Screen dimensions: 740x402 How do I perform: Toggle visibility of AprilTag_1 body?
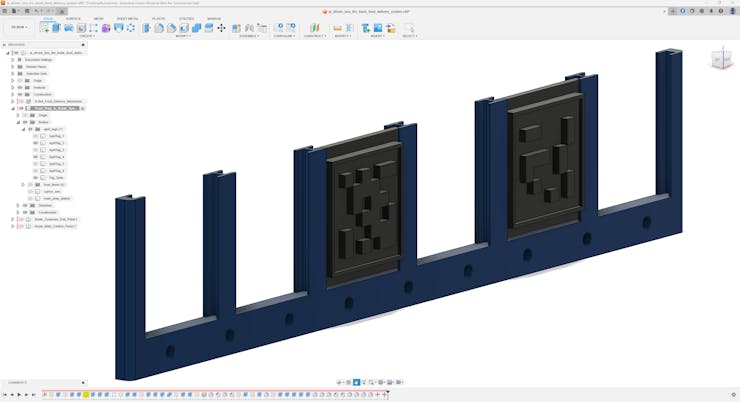[x=36, y=136]
